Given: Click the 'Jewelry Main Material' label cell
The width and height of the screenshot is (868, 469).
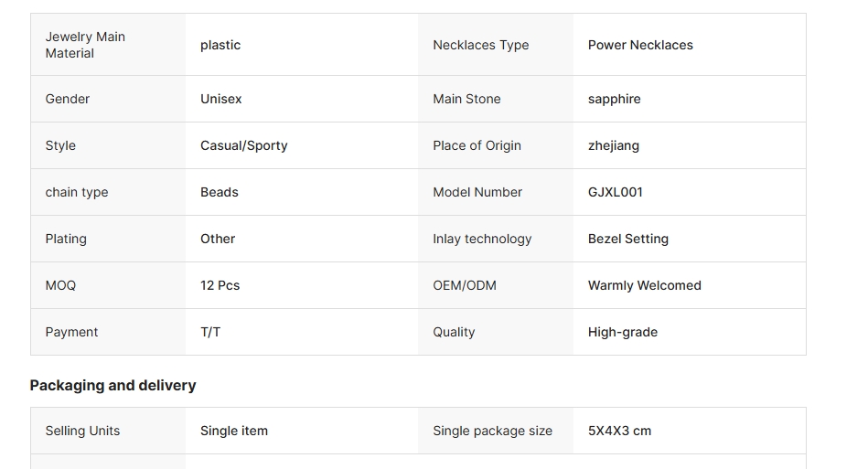Looking at the screenshot, I should point(85,45).
